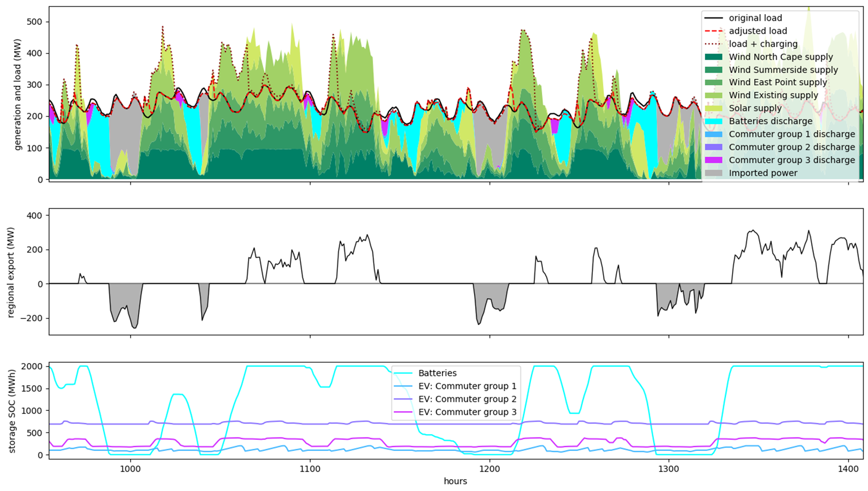Click the 500 tick on generation axis

[x=35, y=22]
